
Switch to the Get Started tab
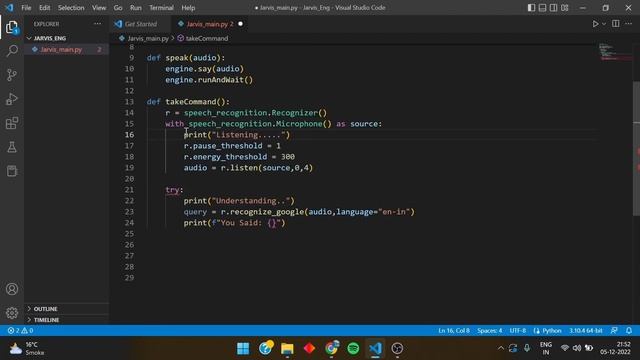(140, 24)
